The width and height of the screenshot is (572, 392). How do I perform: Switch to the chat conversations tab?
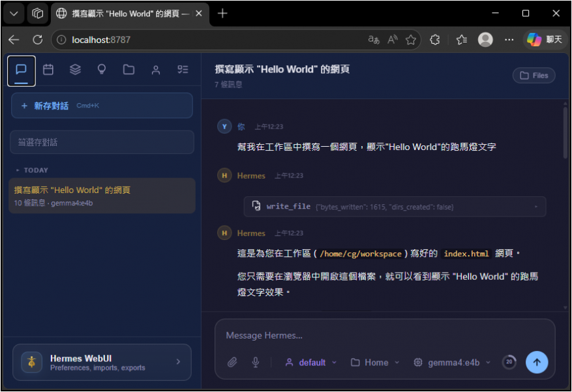22,70
